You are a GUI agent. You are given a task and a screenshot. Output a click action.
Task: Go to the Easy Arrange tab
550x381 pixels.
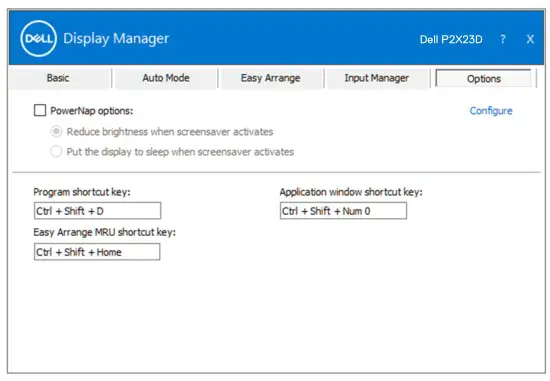click(270, 78)
